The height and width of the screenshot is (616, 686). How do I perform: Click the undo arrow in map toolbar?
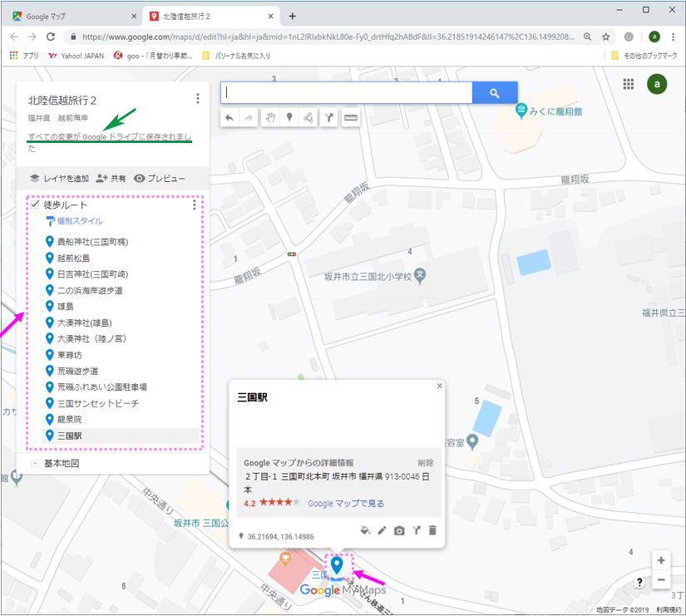[x=229, y=118]
